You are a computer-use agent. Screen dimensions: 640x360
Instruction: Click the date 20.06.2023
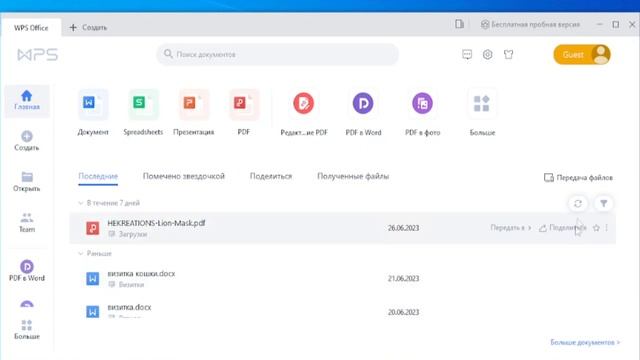[x=403, y=312]
